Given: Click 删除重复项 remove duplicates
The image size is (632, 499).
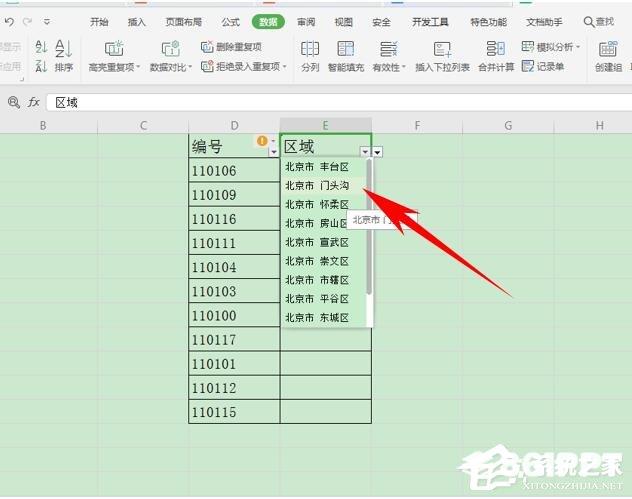Looking at the screenshot, I should pos(231,47).
